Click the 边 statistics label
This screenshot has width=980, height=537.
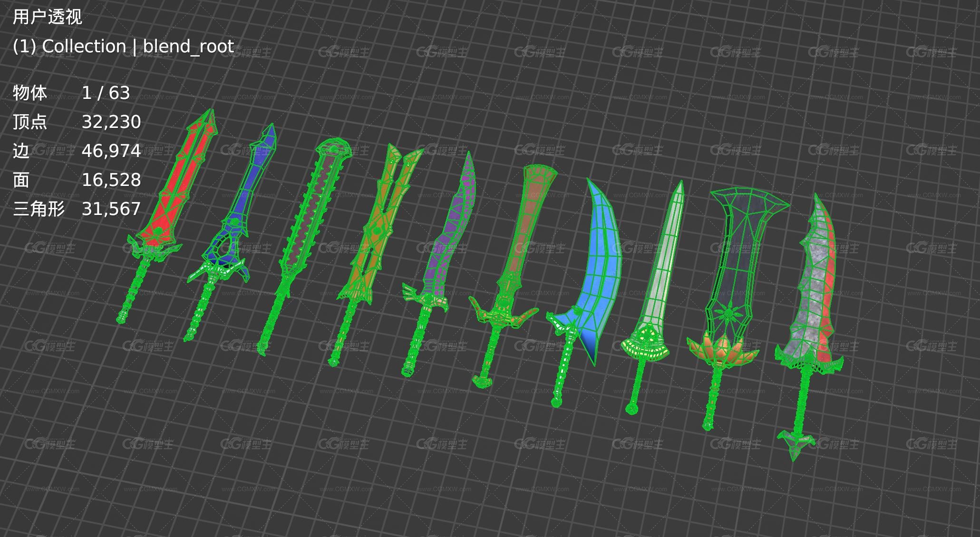pos(21,151)
